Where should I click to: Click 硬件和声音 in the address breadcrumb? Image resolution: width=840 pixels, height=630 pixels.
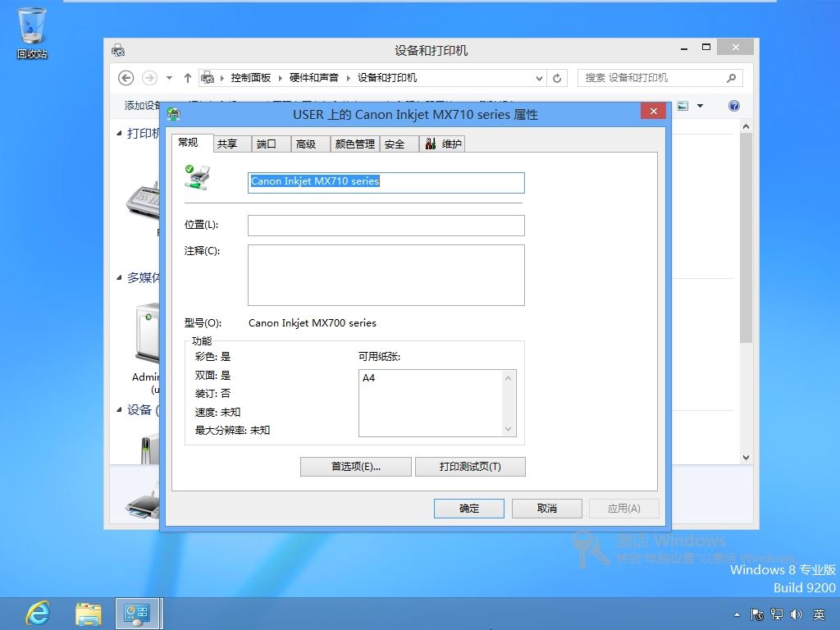tap(314, 78)
